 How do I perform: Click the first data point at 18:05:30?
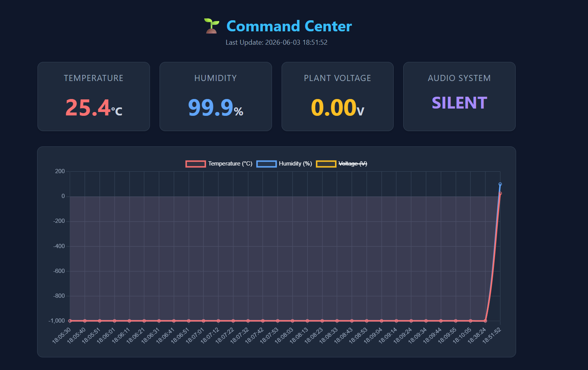70,321
